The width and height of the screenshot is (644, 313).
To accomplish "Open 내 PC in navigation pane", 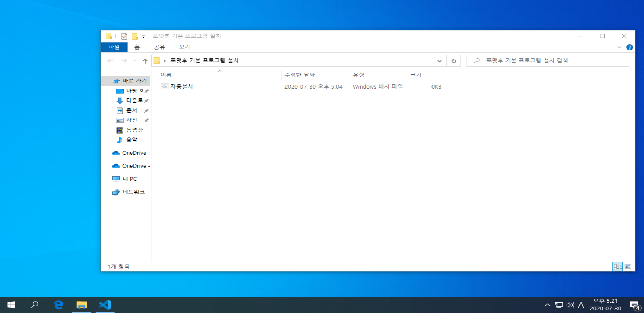I will point(125,179).
